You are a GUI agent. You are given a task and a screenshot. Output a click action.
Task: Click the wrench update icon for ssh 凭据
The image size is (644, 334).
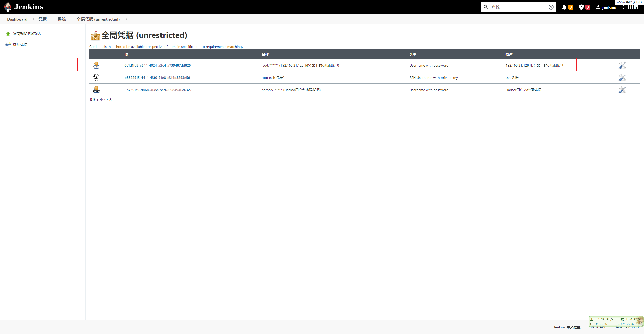click(x=622, y=77)
